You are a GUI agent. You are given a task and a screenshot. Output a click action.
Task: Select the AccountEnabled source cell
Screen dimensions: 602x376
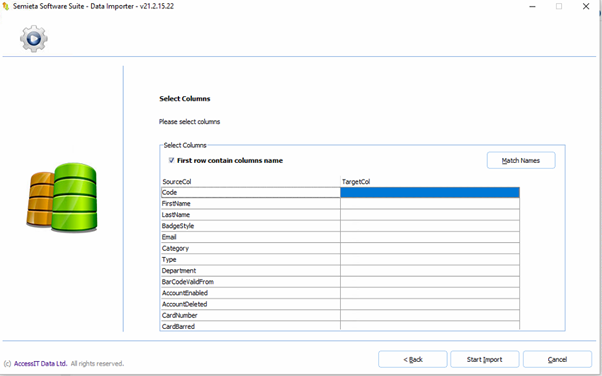250,293
